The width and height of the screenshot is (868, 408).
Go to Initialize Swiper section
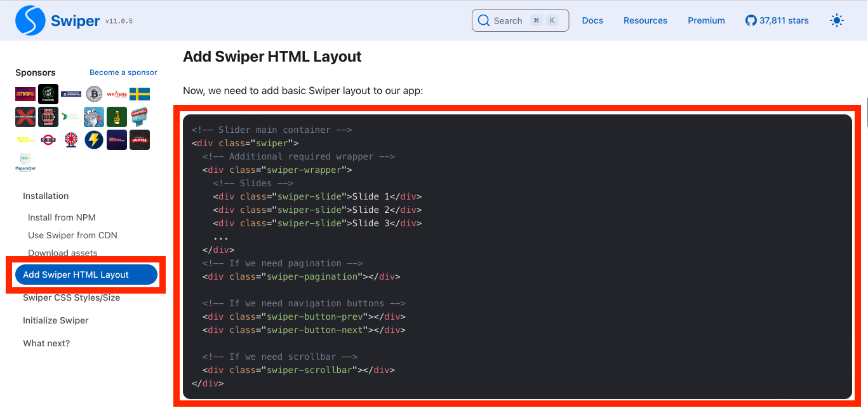point(56,320)
